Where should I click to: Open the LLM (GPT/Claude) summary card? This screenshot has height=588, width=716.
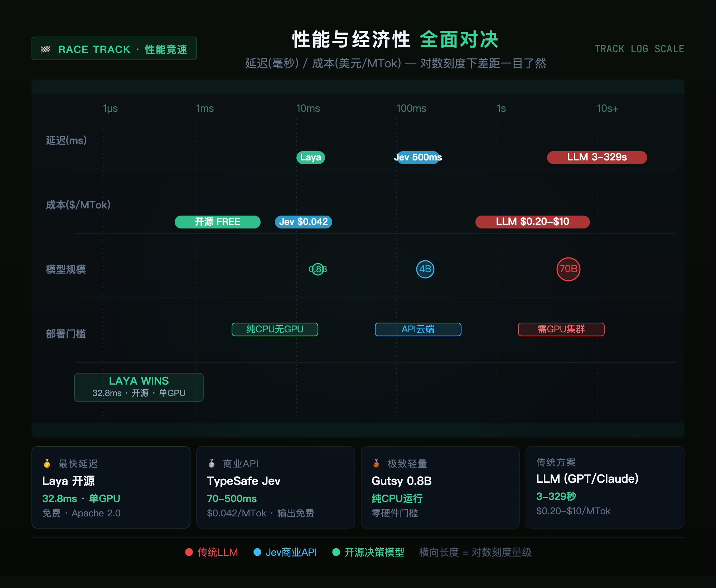click(x=605, y=487)
